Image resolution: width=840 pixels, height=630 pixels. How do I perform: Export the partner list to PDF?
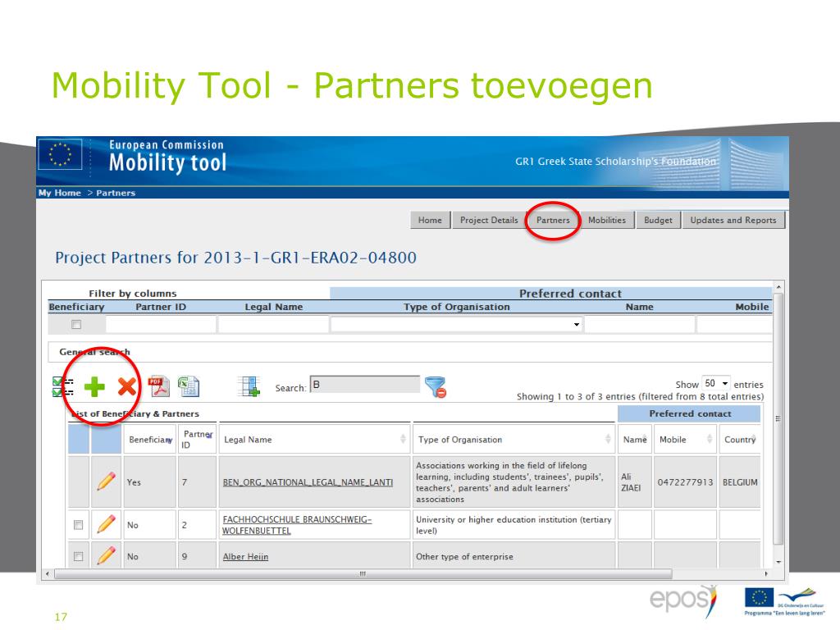coord(158,386)
